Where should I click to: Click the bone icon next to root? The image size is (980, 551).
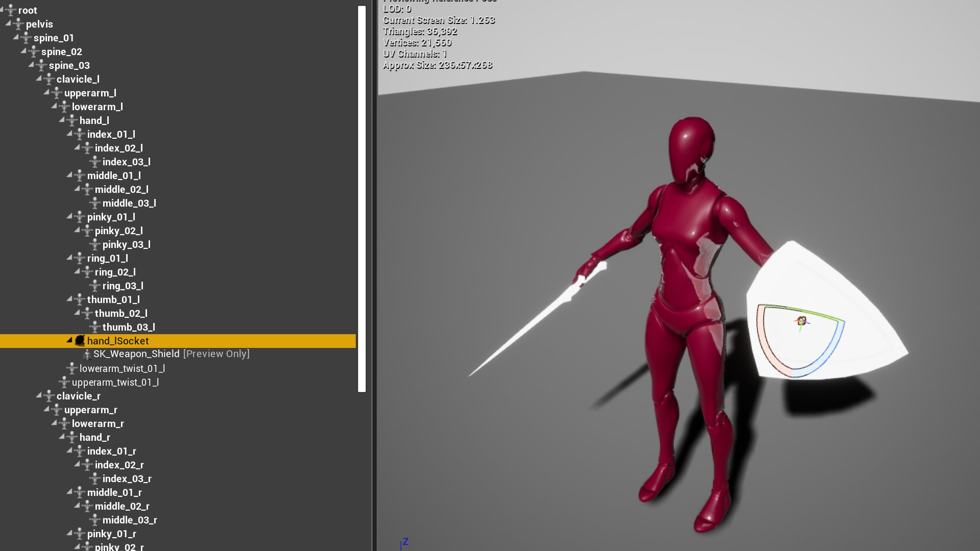[11, 10]
